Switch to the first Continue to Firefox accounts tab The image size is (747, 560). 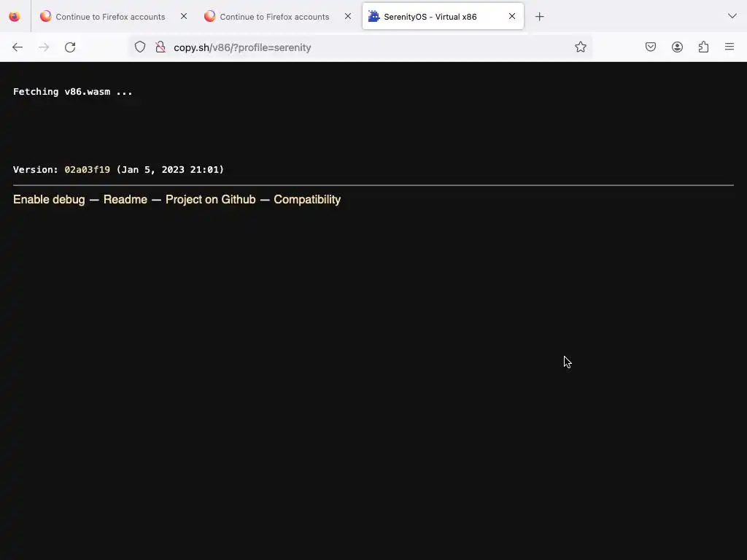tap(111, 17)
